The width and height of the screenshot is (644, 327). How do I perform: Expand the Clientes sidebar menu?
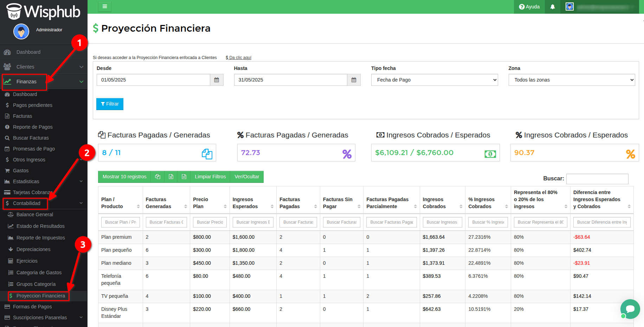tap(44, 67)
